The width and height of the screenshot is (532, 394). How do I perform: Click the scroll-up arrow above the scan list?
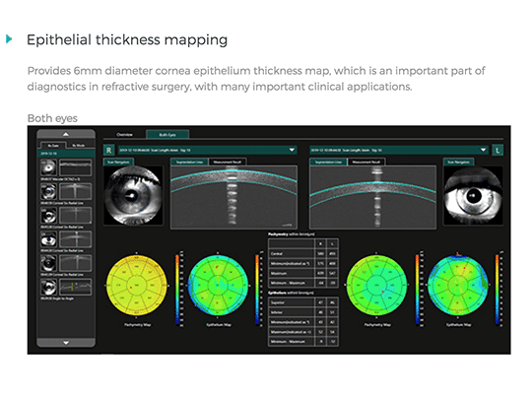[x=66, y=134]
